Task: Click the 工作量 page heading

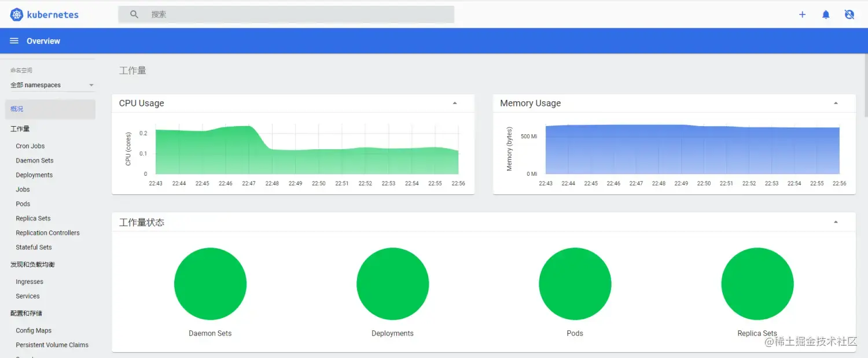Action: coord(133,71)
